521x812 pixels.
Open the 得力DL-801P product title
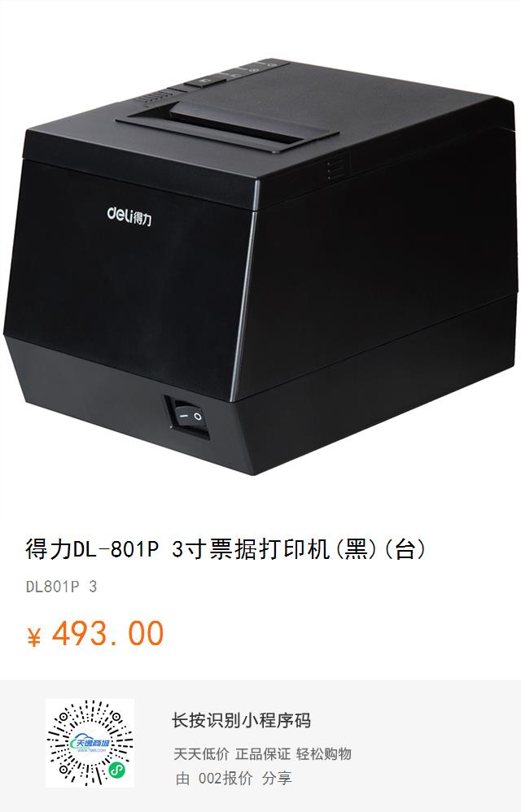[x=225, y=550]
